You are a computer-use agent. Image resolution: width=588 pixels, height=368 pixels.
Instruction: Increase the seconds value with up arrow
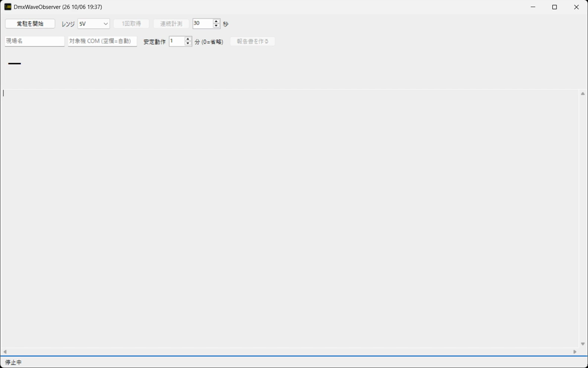pyautogui.click(x=216, y=21)
